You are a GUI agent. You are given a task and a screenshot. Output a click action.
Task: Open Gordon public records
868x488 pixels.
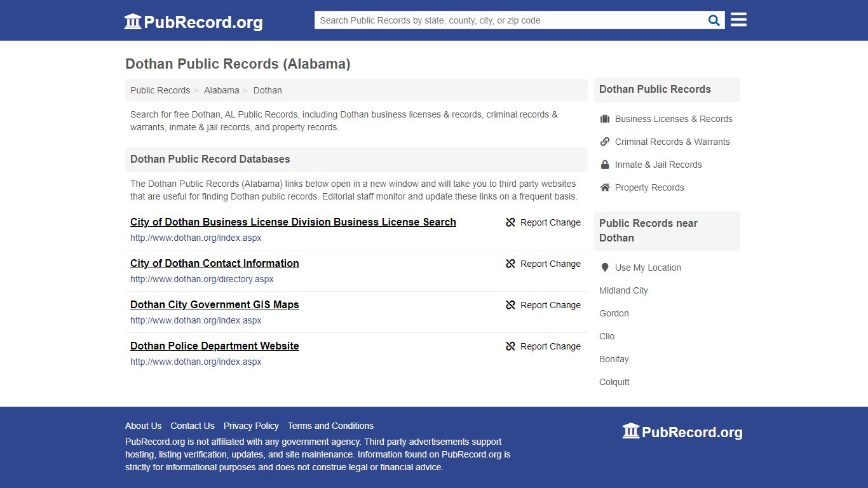[x=614, y=313]
